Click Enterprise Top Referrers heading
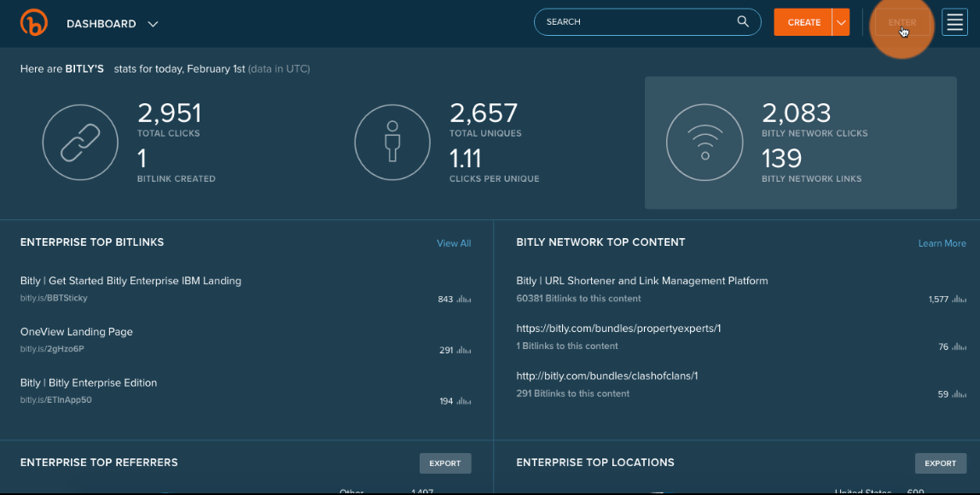 pyautogui.click(x=99, y=463)
